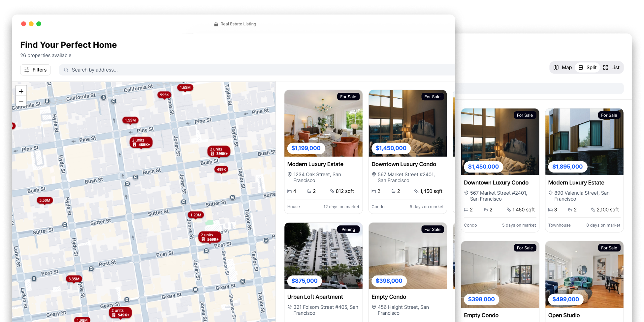The width and height of the screenshot is (644, 322).
Task: Click the House type label
Action: [293, 207]
